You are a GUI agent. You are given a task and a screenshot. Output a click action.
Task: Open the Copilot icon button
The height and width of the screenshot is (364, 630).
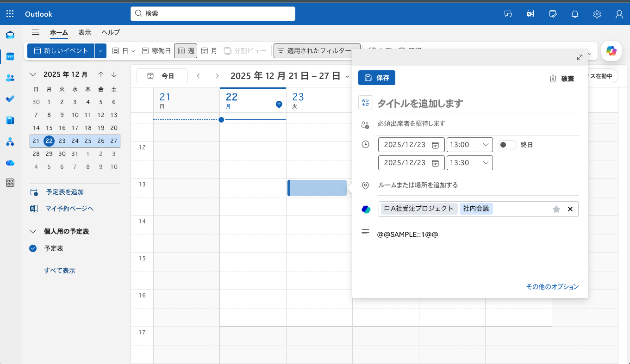pyautogui.click(x=611, y=51)
